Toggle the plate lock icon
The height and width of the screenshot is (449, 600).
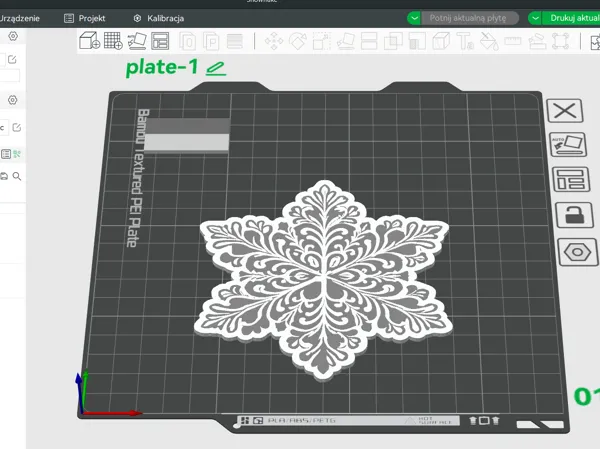point(574,215)
